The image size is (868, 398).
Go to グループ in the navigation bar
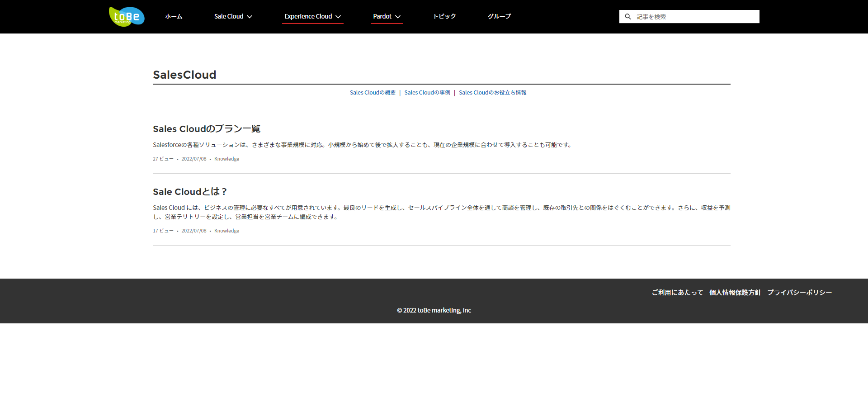tap(499, 16)
